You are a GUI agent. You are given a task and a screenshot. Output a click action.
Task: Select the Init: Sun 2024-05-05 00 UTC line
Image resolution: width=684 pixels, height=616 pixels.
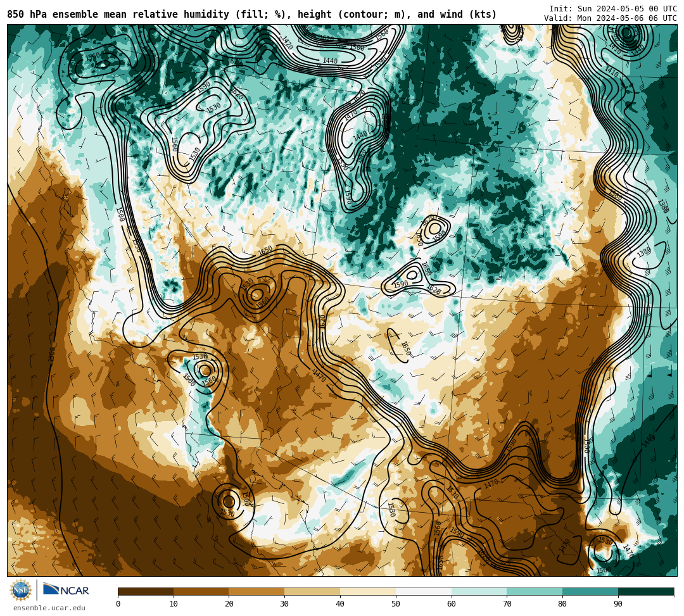tap(613, 9)
